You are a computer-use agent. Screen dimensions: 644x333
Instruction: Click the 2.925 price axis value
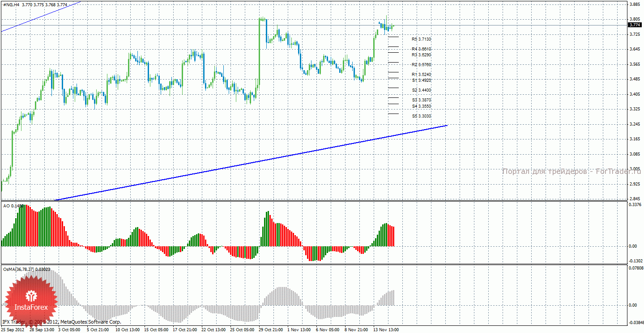click(x=634, y=184)
